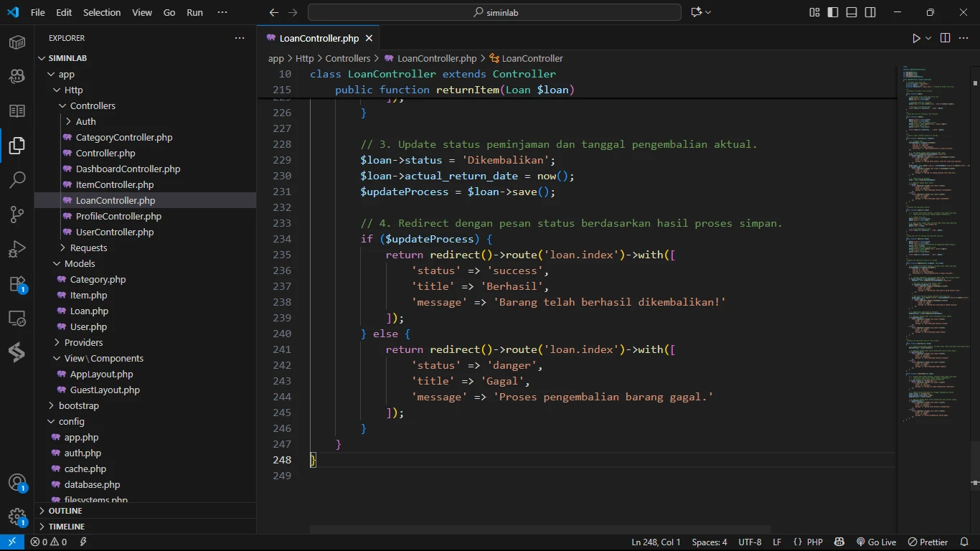
Task: Open the Selection menu
Action: tap(102, 12)
